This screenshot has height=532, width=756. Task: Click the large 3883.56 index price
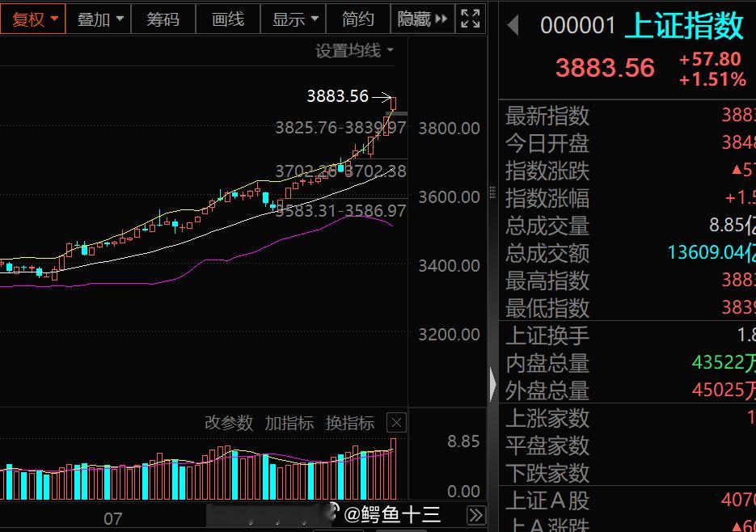coord(605,68)
